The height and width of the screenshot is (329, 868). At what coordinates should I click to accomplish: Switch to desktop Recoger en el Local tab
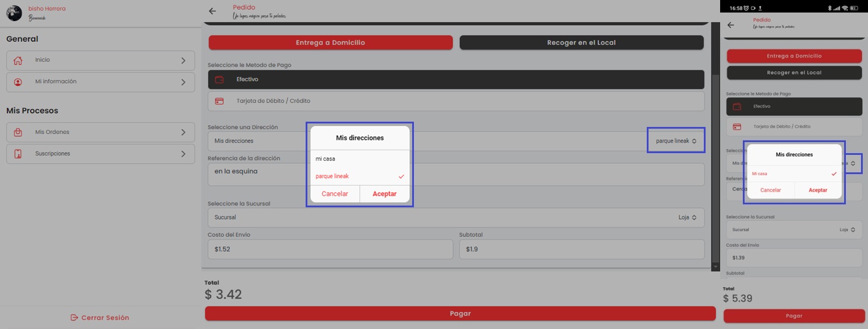tap(581, 43)
